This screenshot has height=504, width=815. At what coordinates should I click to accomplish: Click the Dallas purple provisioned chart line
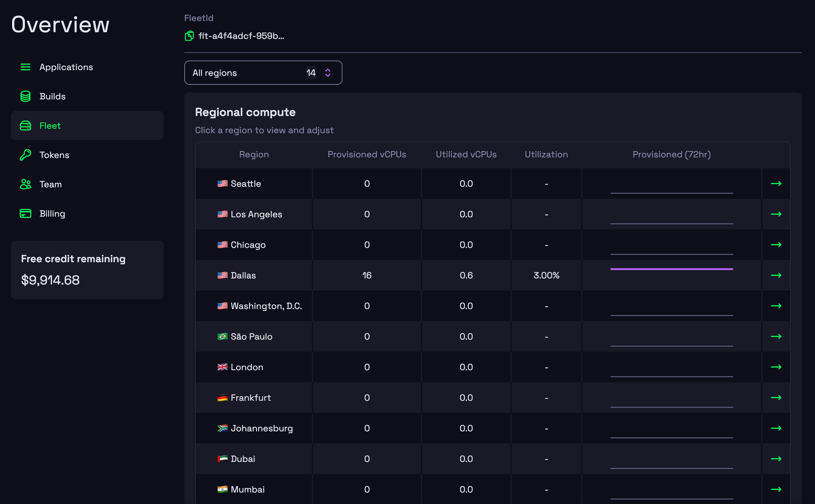point(672,269)
